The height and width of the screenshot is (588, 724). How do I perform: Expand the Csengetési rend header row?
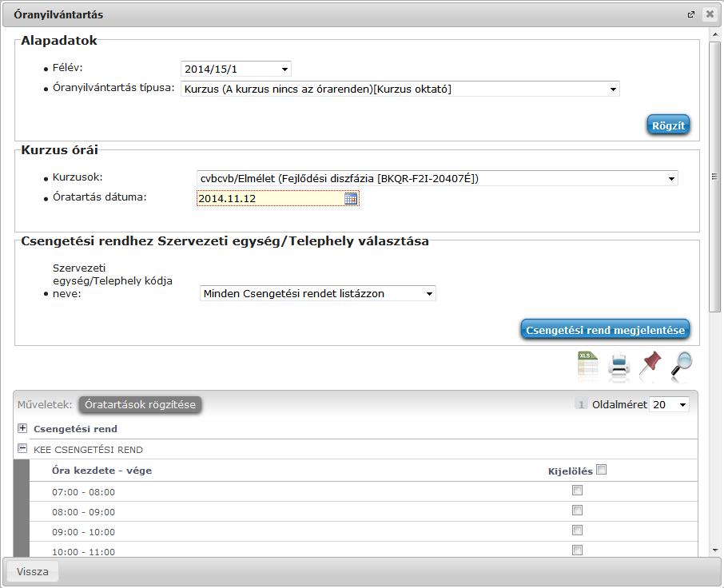(22, 428)
